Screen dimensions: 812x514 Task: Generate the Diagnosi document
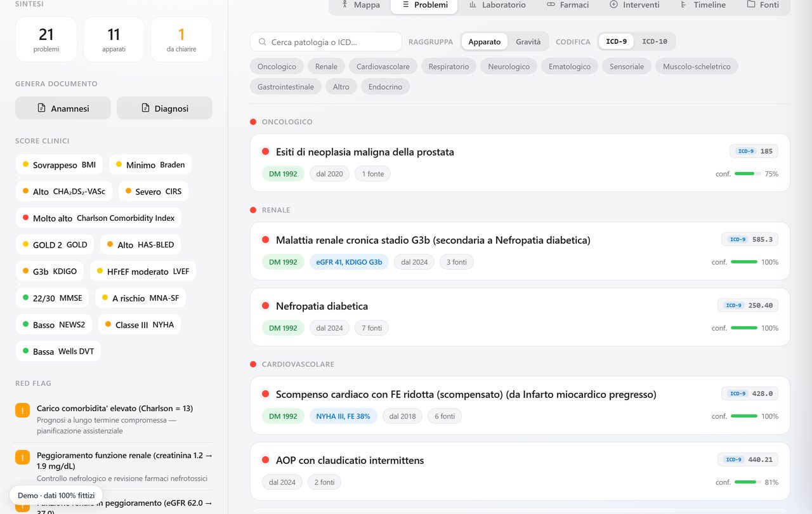point(164,108)
